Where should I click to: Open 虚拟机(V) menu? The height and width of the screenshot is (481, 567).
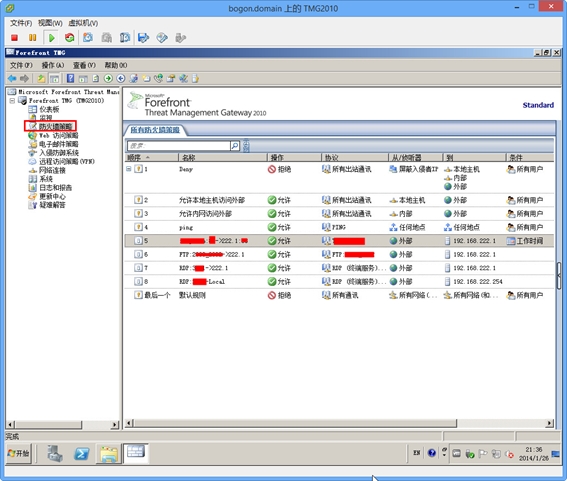click(83, 23)
